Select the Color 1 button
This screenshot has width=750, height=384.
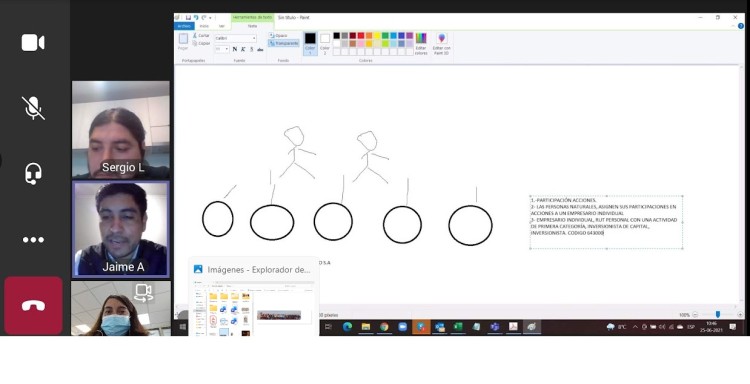coord(310,44)
